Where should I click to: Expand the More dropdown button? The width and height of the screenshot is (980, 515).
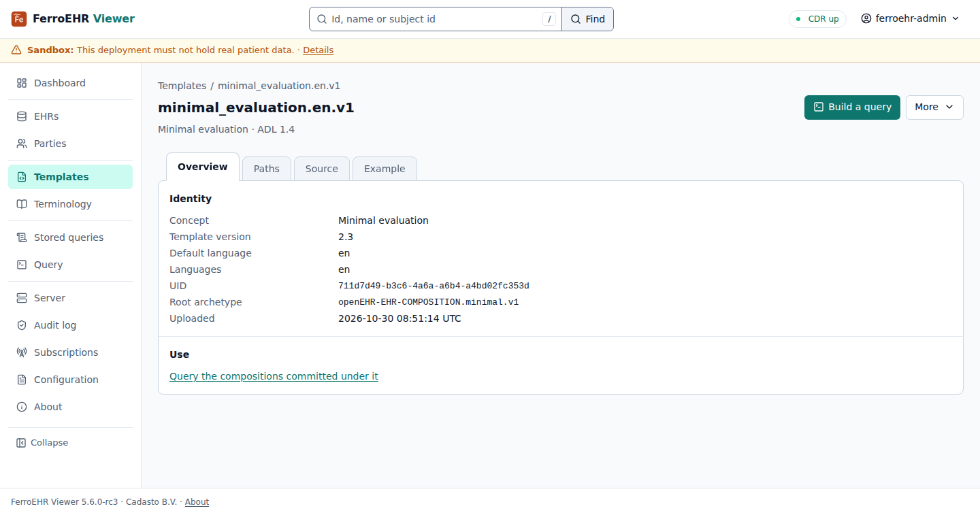click(934, 107)
